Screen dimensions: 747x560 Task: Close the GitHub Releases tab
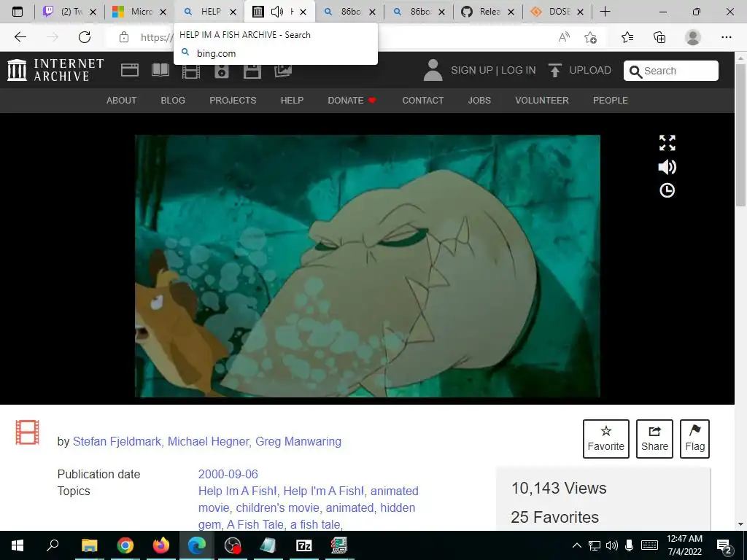coord(511,12)
